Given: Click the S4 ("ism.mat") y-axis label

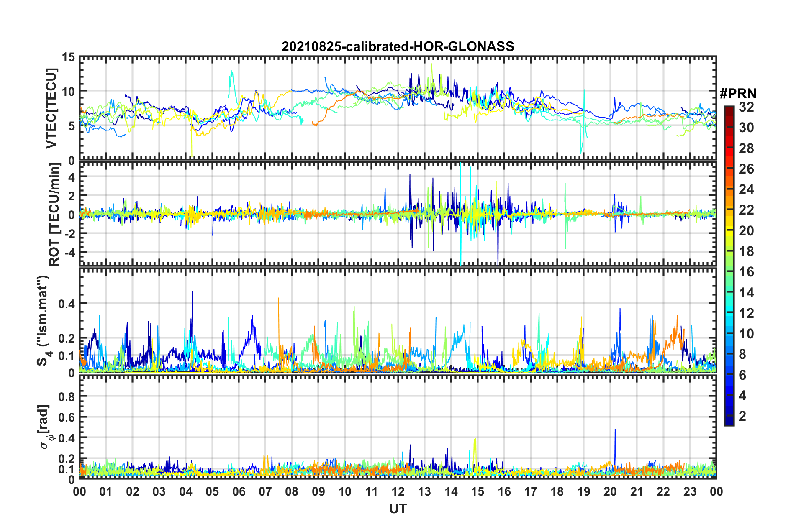Looking at the screenshot, I should (43, 320).
